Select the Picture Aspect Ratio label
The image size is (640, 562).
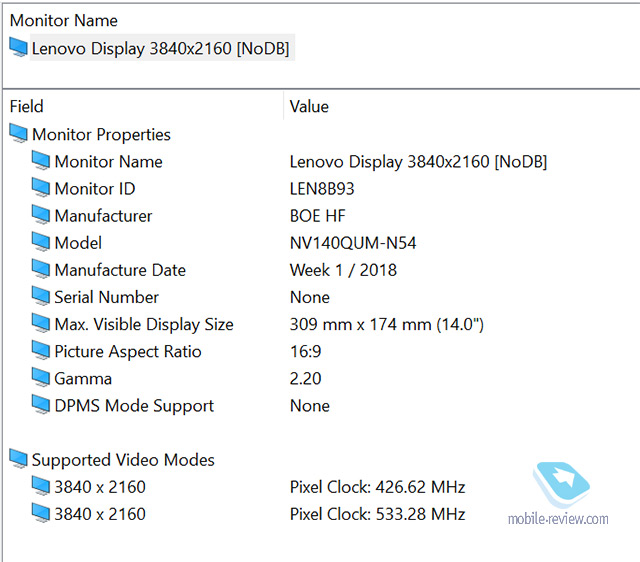[x=128, y=351]
